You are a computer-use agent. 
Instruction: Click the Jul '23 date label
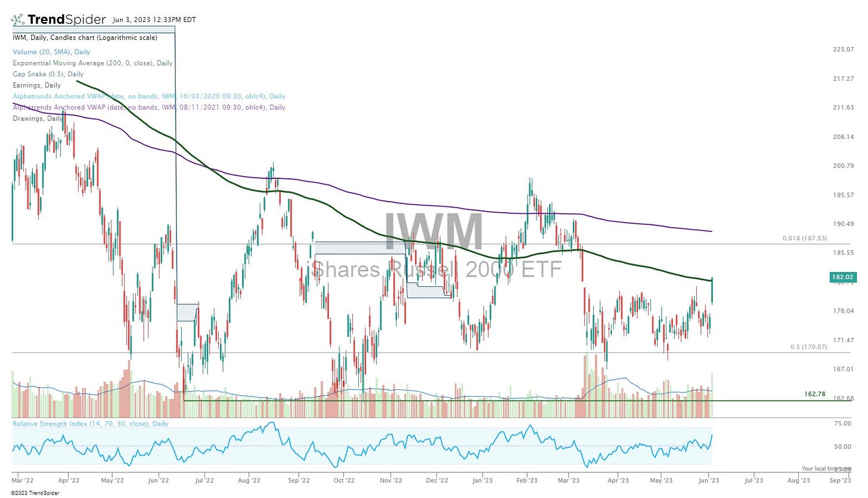[754, 480]
